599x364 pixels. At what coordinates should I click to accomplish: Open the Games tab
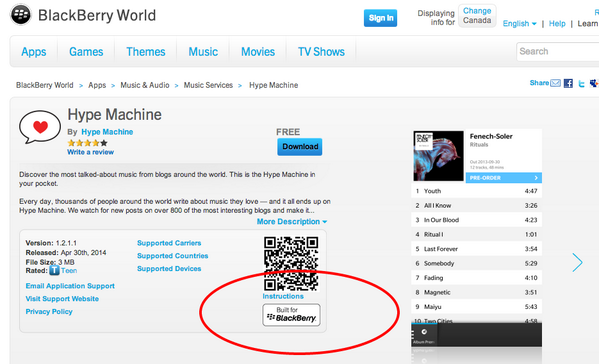[x=86, y=52]
